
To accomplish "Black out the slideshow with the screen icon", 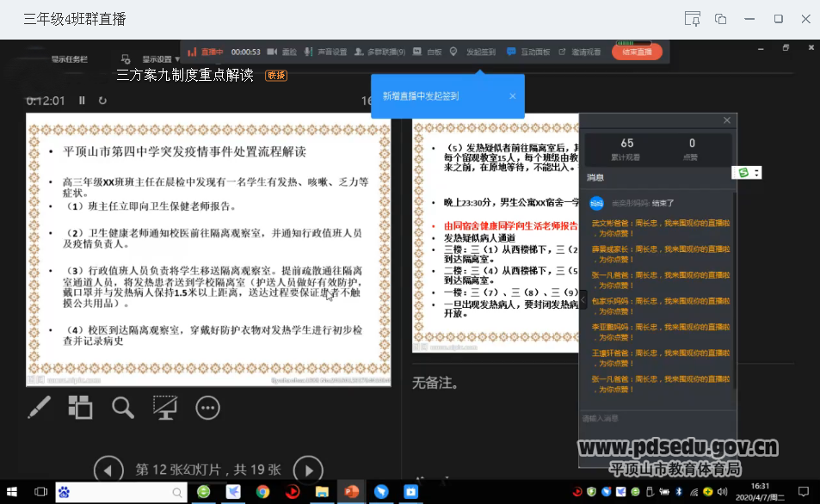I will tap(165, 407).
